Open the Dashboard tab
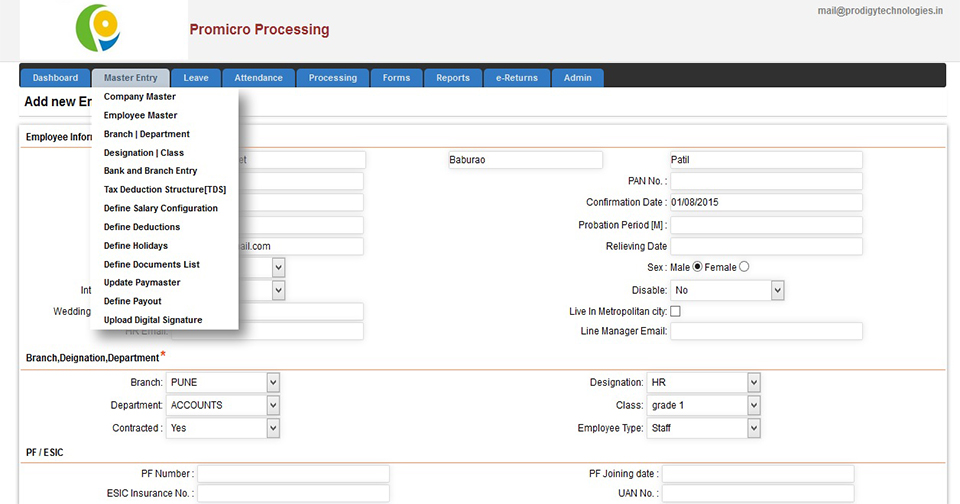Image resolution: width=960 pixels, height=504 pixels. point(55,78)
